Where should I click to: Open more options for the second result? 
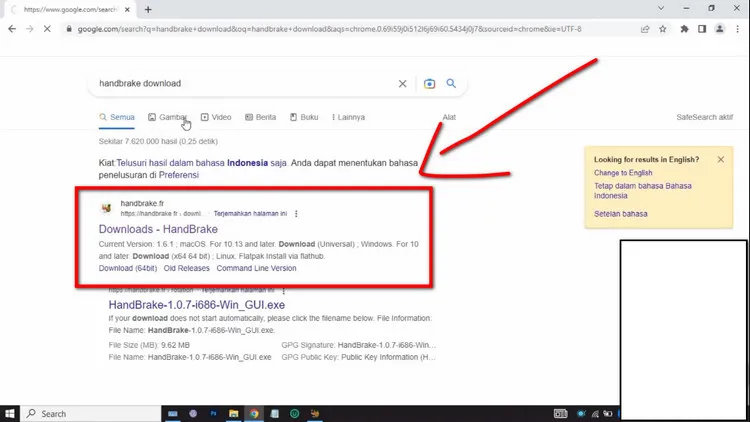click(x=284, y=291)
